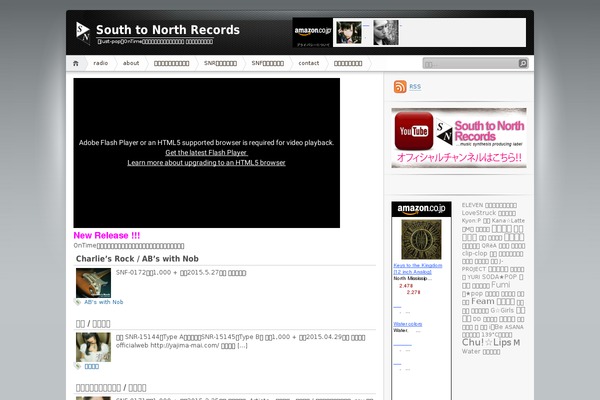Open the home icon in navigation bar
The height and width of the screenshot is (400, 600).
76,64
